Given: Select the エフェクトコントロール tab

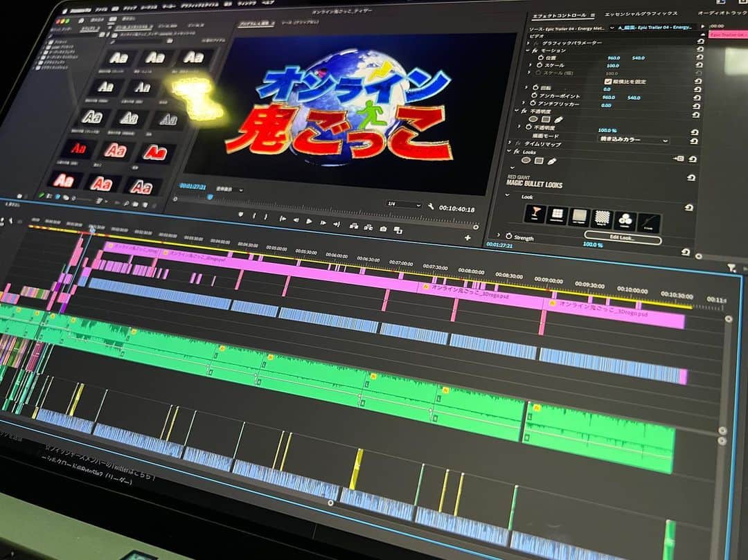Looking at the screenshot, I should [x=559, y=15].
